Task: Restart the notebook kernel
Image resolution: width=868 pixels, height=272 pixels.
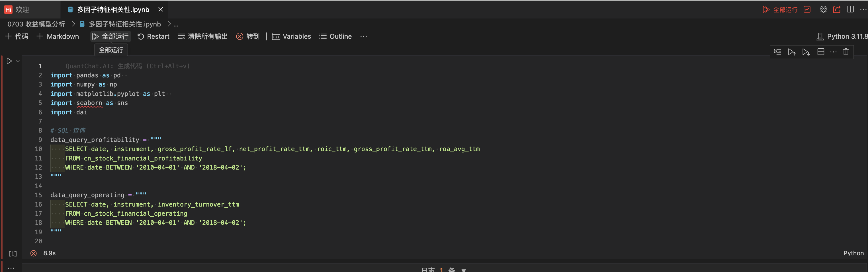Action: click(153, 36)
